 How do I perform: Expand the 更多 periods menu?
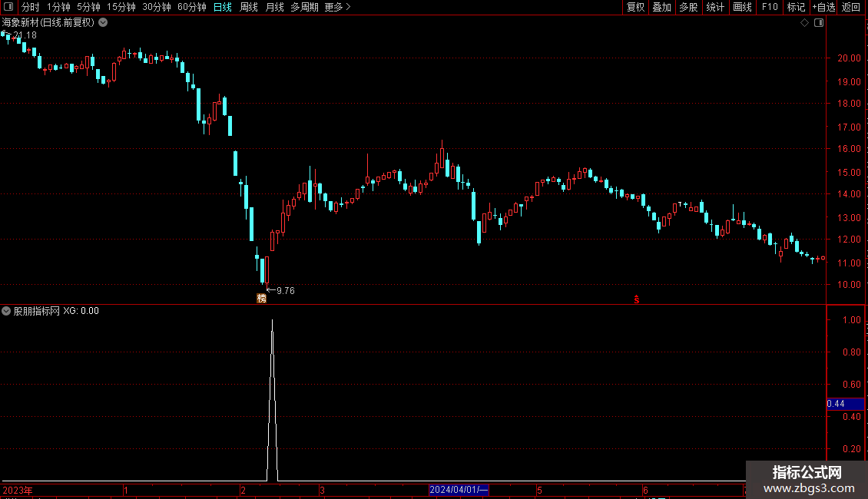[x=337, y=7]
